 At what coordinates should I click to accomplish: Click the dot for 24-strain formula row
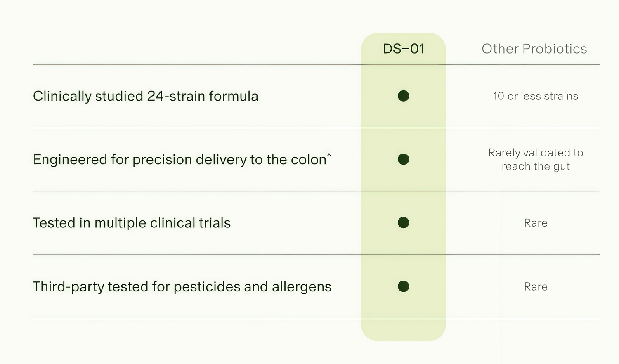pyautogui.click(x=403, y=96)
